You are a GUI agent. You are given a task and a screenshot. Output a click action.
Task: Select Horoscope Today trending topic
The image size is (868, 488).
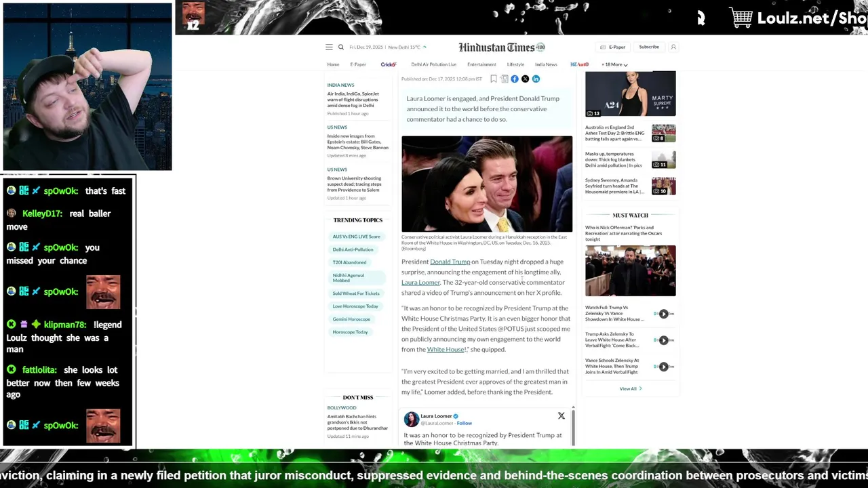[350, 332]
